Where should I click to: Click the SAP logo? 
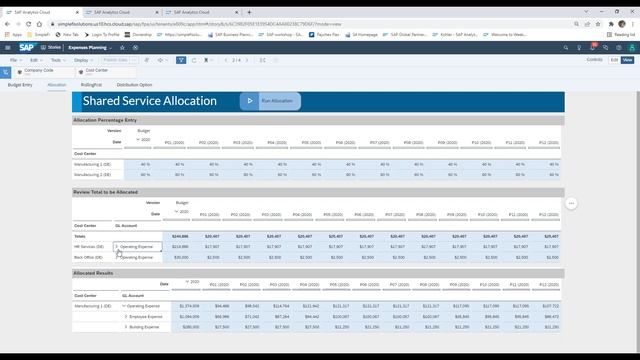(x=27, y=47)
